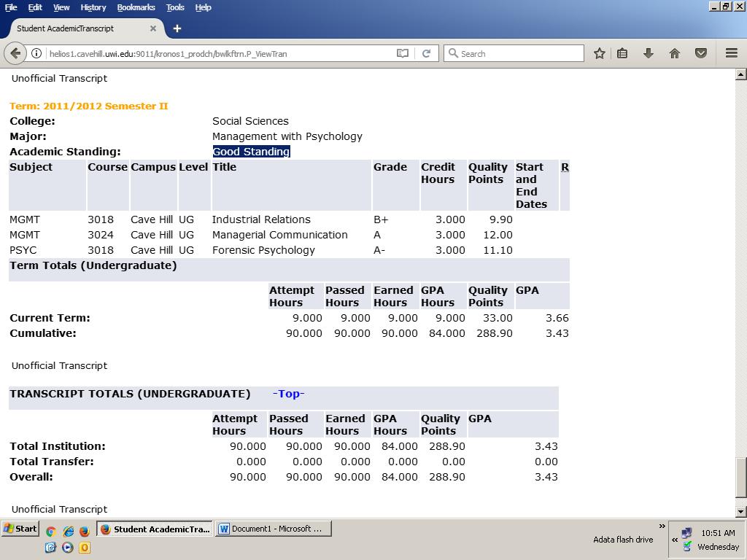Follow the -Top- link in transcript totals
Image resolution: width=747 pixels, height=560 pixels.
tap(288, 394)
